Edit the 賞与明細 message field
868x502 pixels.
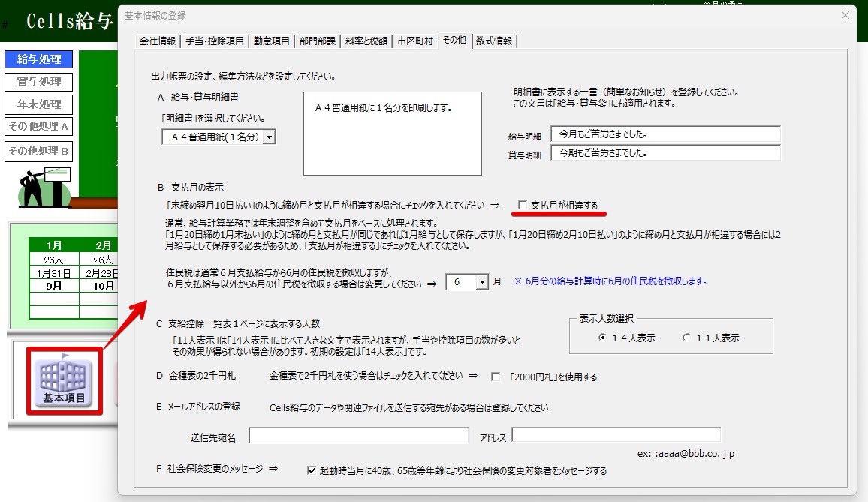coord(665,153)
